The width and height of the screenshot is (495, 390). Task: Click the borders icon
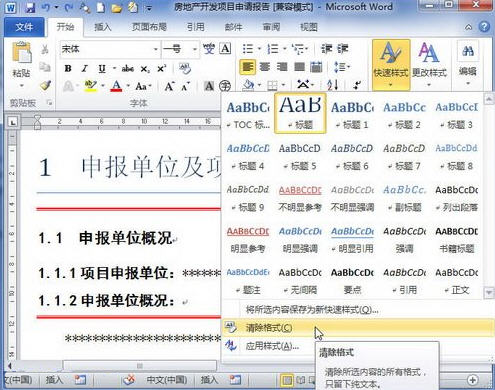[x=273, y=86]
